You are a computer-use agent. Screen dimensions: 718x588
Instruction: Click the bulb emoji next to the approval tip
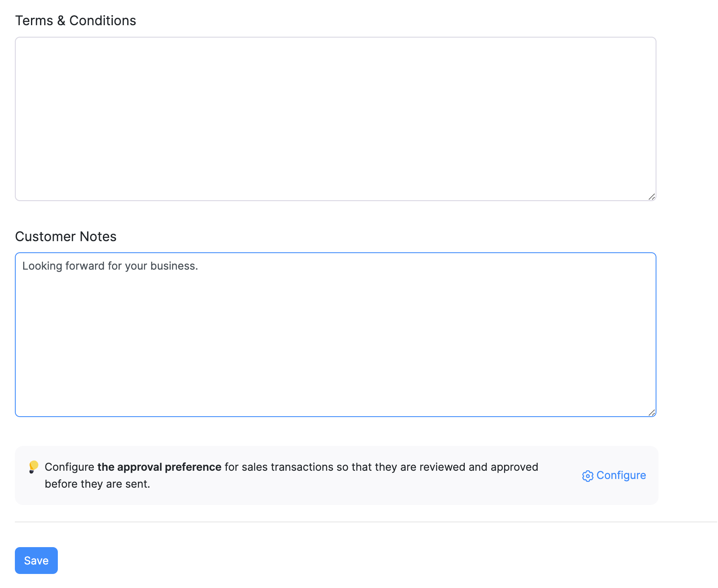click(34, 467)
